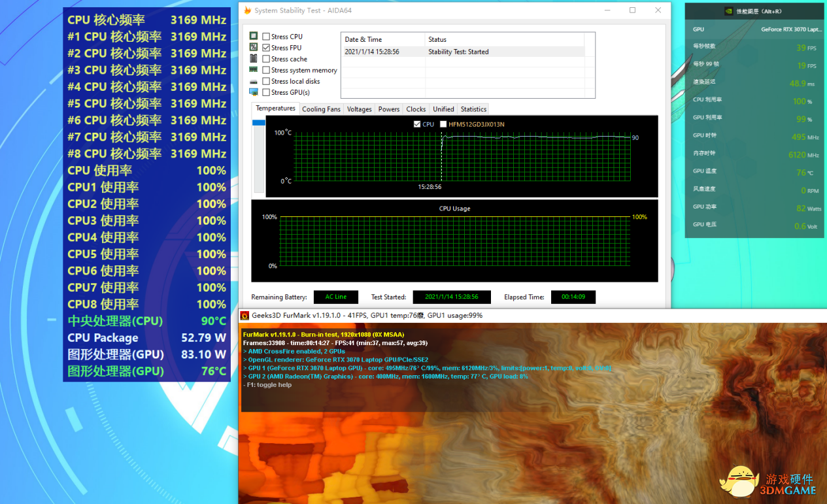The width and height of the screenshot is (827, 504).
Task: Click the 90 temperature value label
Action: [x=635, y=138]
